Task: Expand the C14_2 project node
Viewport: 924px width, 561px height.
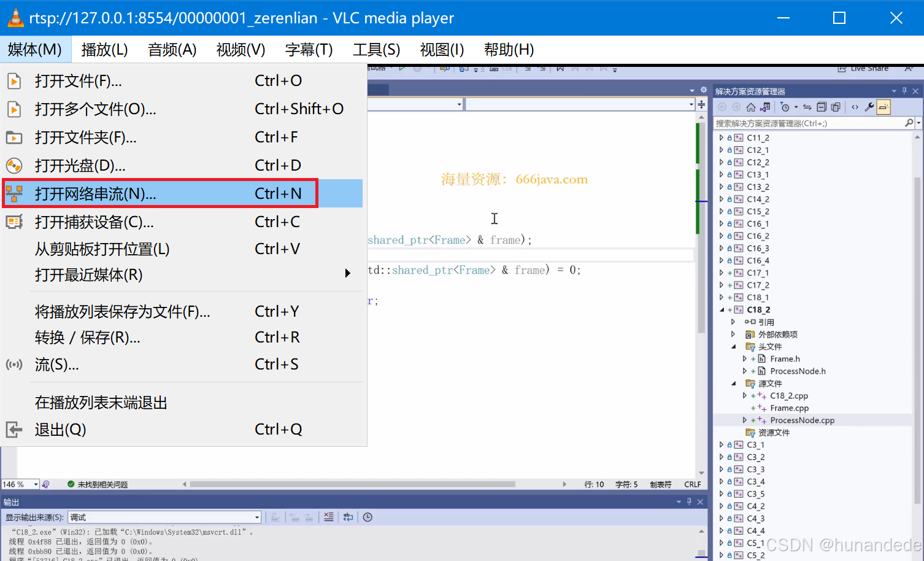Action: 721,199
